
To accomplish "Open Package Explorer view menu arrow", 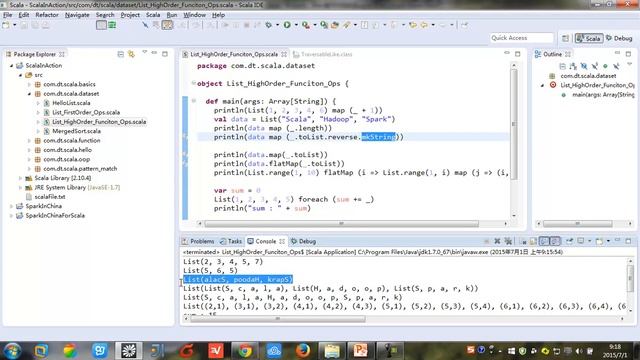I will pos(144,53).
